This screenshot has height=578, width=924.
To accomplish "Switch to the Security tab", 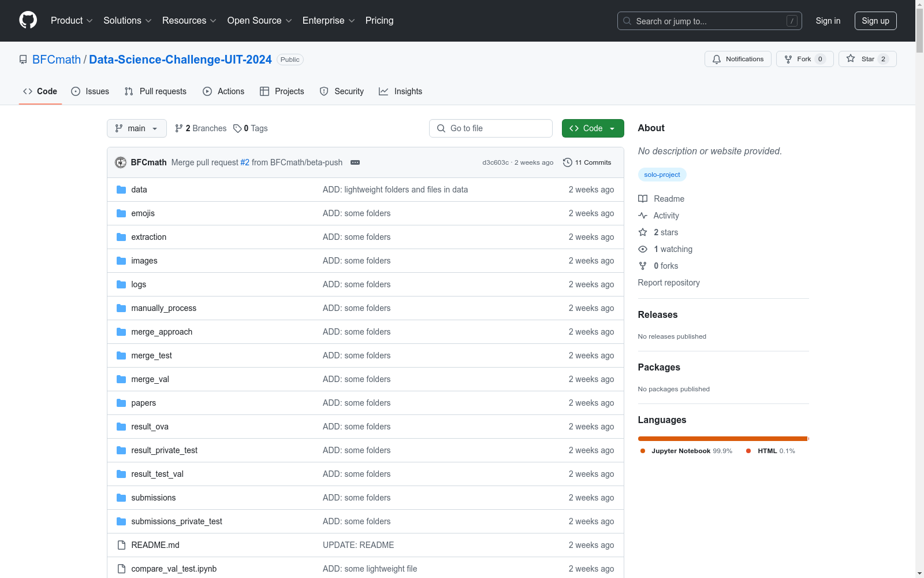I will (x=342, y=91).
